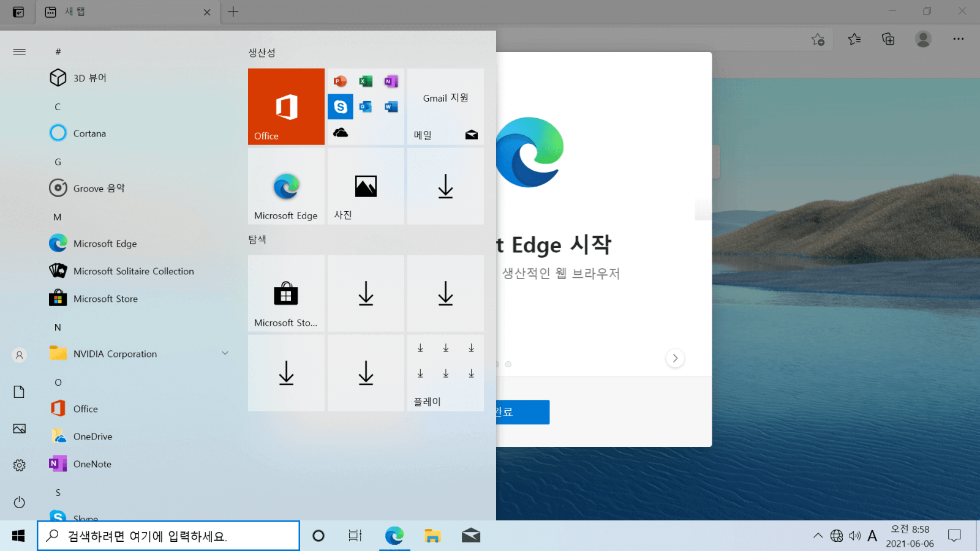
Task: Open OneNote from the app list
Action: tap(141, 463)
